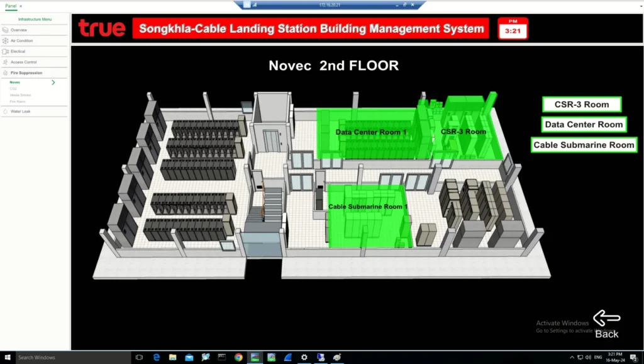Open the volume control in tray
644x364 pixels.
tap(588, 358)
